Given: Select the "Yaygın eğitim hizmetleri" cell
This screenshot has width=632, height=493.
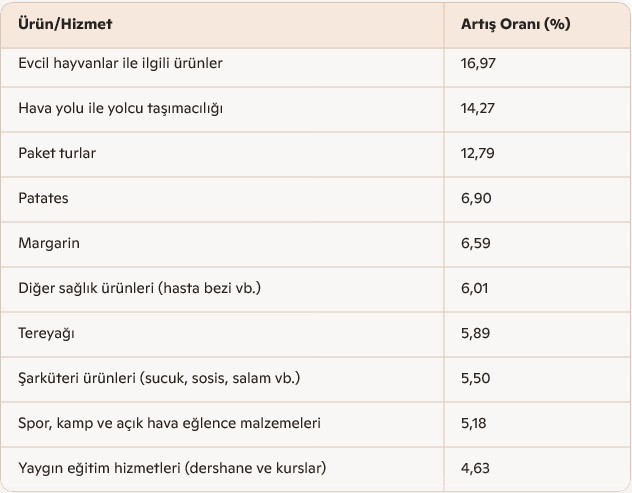Looking at the screenshot, I should point(172,467).
